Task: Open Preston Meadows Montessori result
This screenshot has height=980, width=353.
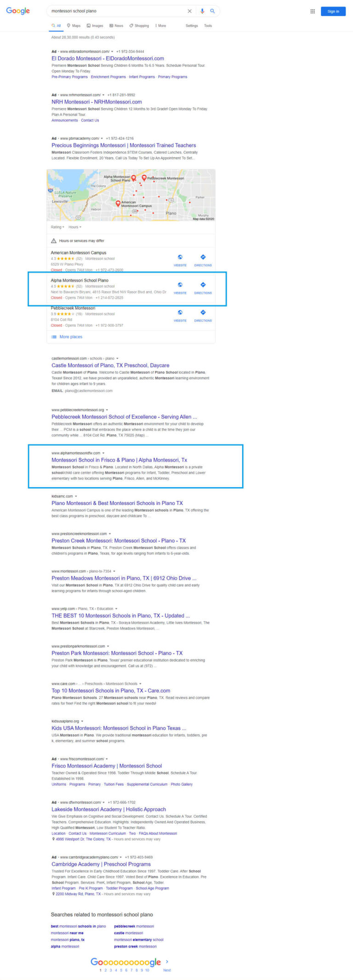Action: coord(124,578)
